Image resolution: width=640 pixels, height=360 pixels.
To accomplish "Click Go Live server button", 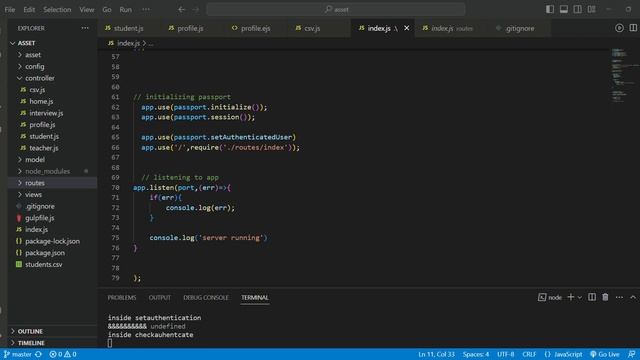I will click(604, 354).
